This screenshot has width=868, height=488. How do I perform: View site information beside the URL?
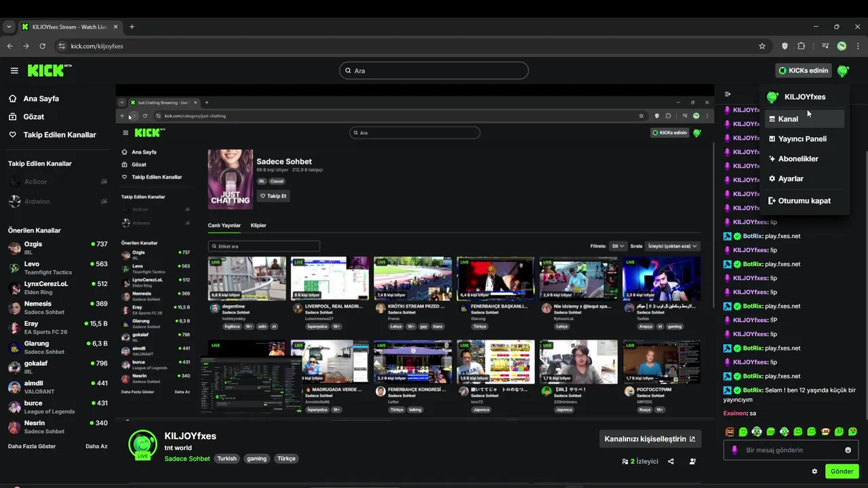[62, 46]
